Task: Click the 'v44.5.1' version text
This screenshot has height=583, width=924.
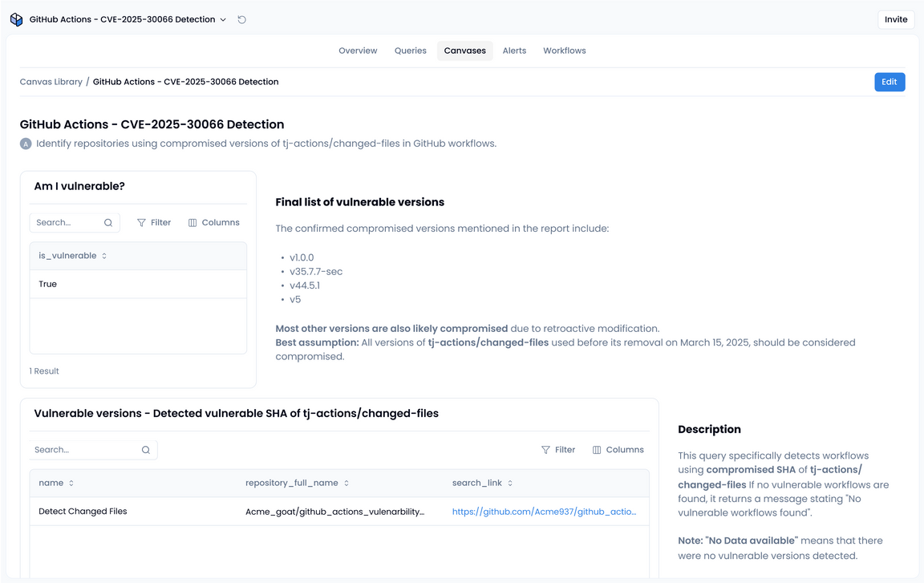Action: [x=305, y=285]
